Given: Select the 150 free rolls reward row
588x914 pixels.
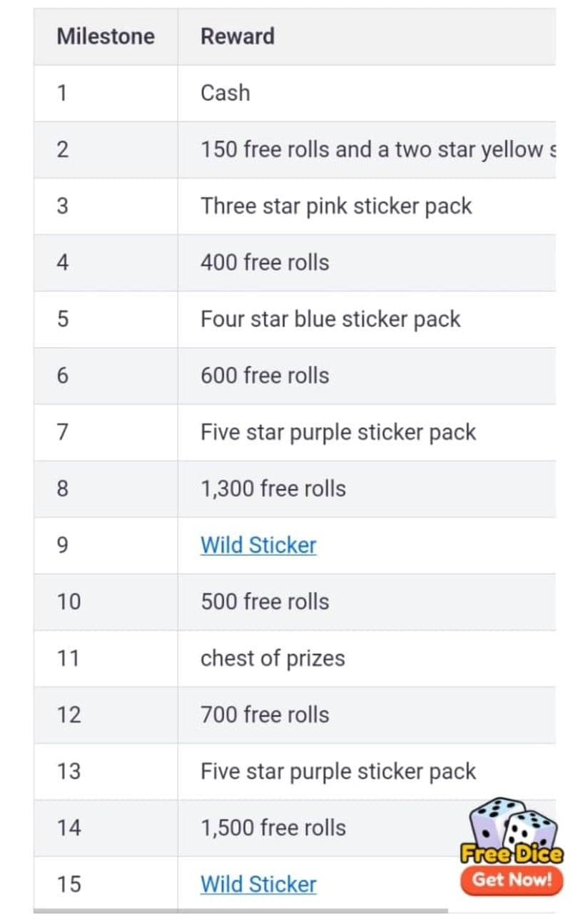Looking at the screenshot, I should pyautogui.click(x=295, y=150).
